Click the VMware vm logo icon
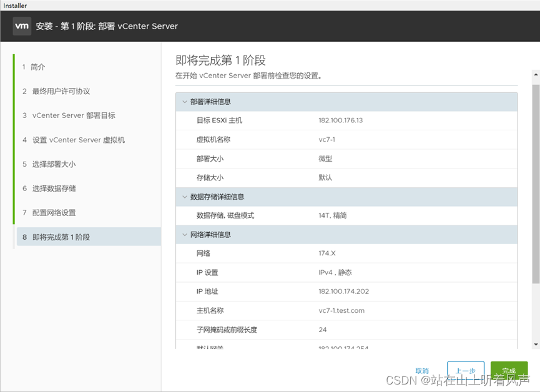Image resolution: width=540 pixels, height=392 pixels. [22, 26]
